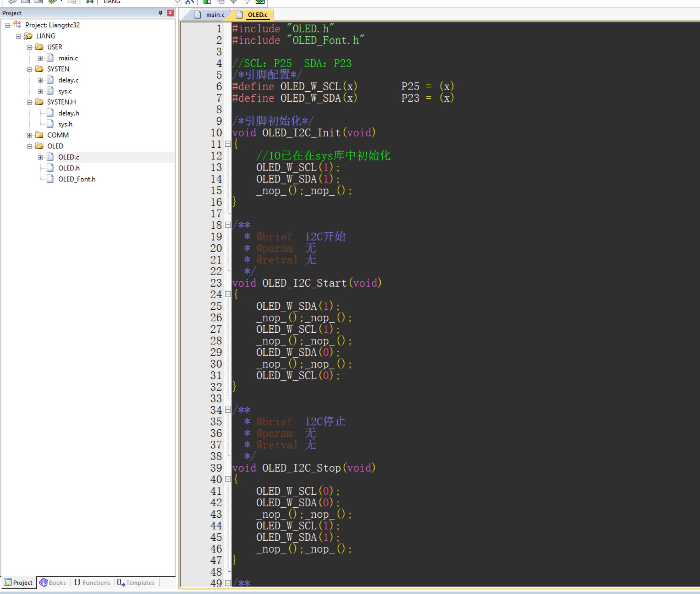Click the void OLED_I2C_Stop(void) declaration
Image resolution: width=700 pixels, height=594 pixels.
(304, 468)
